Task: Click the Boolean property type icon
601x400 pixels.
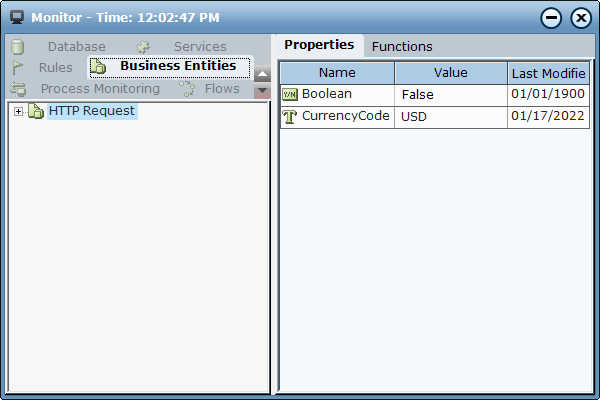Action: 290,94
